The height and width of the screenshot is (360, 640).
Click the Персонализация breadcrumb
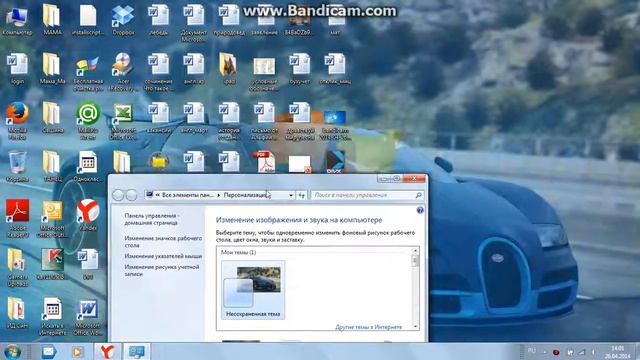pos(247,195)
